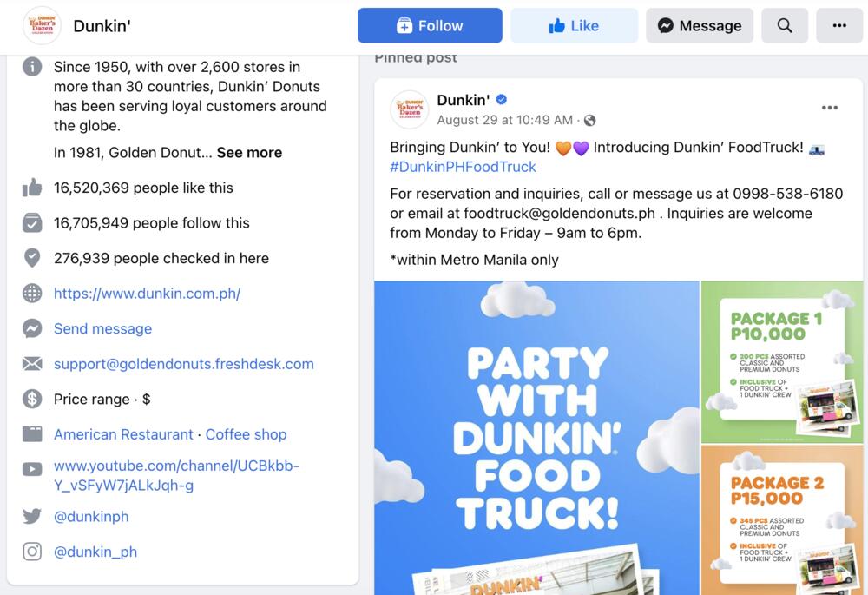Click the Follow button
Viewport: 868px width, 595px height.
coord(430,25)
